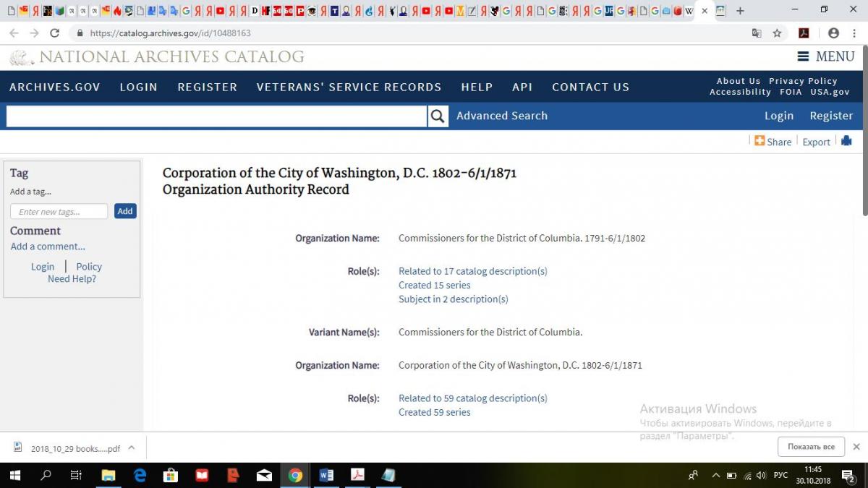Click About Us link
This screenshot has width=868, height=488.
click(739, 81)
